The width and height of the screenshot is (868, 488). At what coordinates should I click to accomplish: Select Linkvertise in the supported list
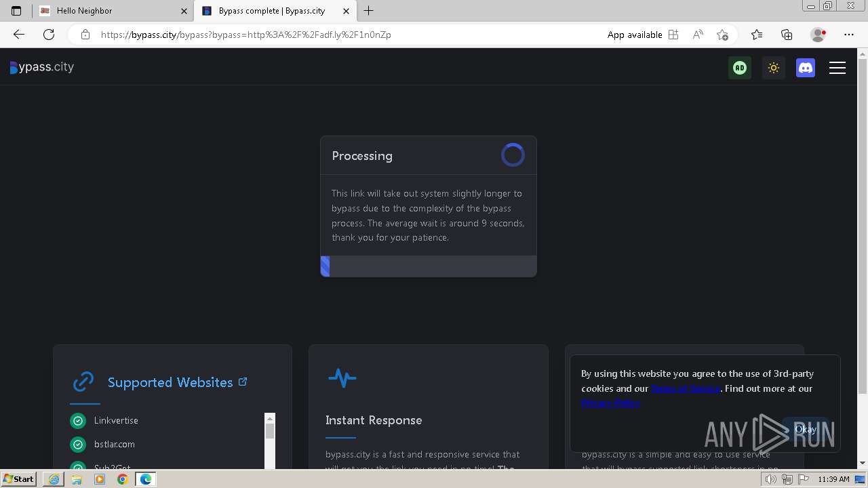coord(116,421)
